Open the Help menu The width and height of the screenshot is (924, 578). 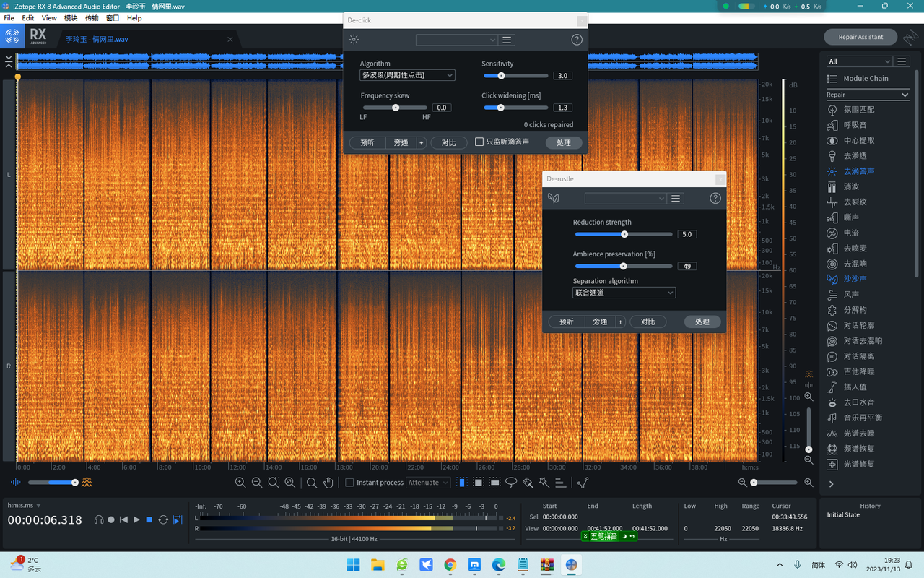point(134,17)
